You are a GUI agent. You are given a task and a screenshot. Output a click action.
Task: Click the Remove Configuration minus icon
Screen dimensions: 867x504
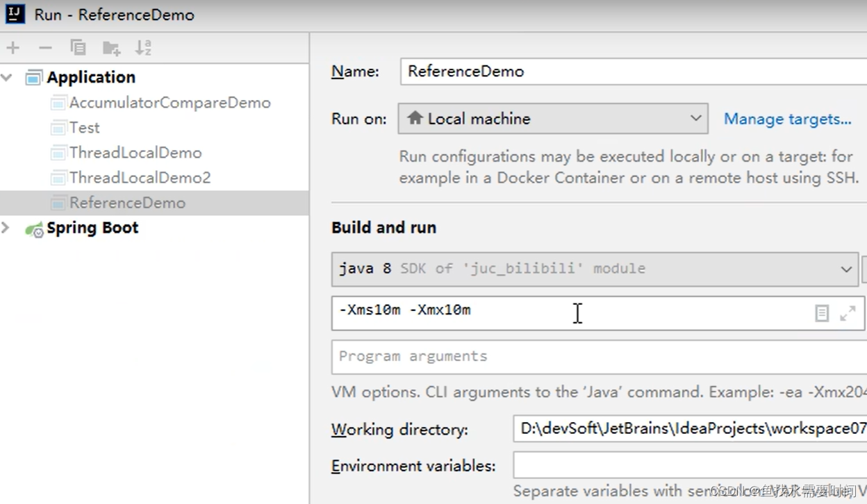click(x=45, y=48)
